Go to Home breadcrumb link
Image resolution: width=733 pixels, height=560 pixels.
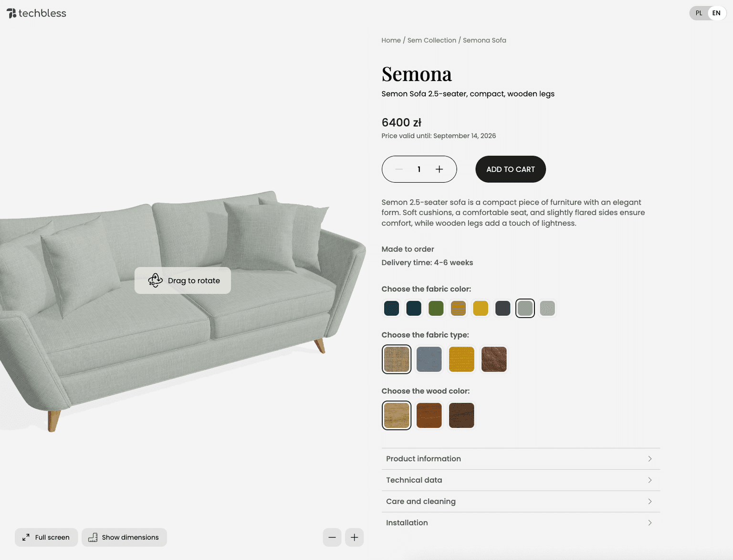tap(391, 41)
